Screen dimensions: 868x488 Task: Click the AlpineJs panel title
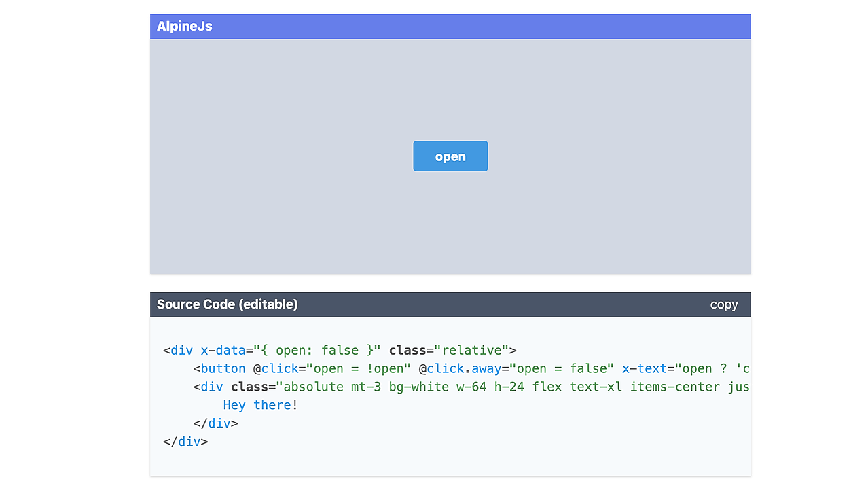point(185,27)
